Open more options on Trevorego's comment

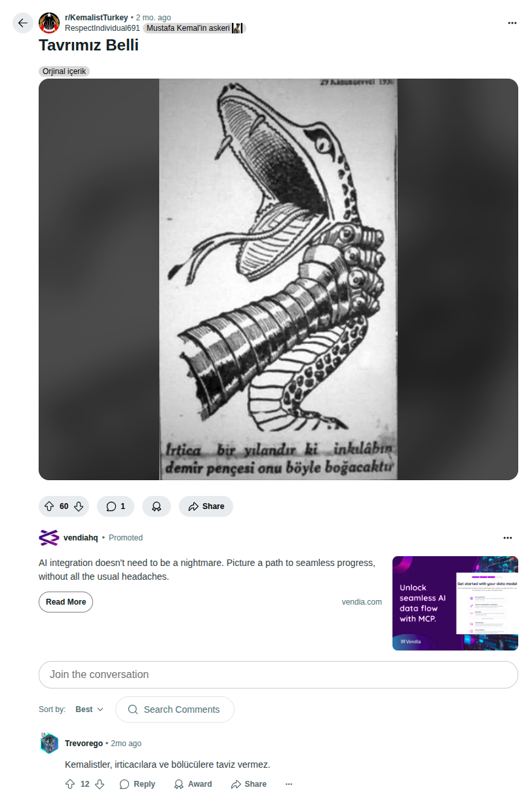coord(289,784)
